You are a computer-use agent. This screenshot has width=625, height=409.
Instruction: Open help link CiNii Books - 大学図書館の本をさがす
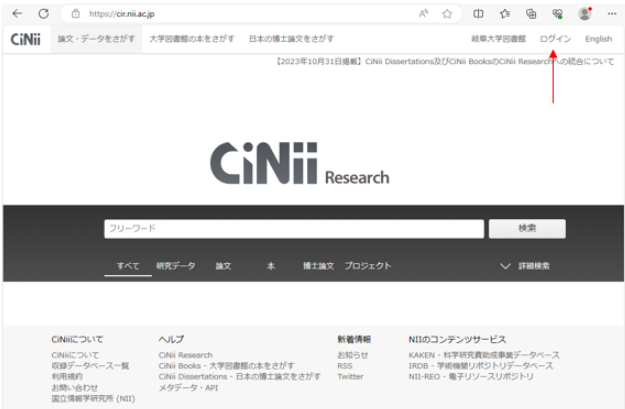coord(226,366)
